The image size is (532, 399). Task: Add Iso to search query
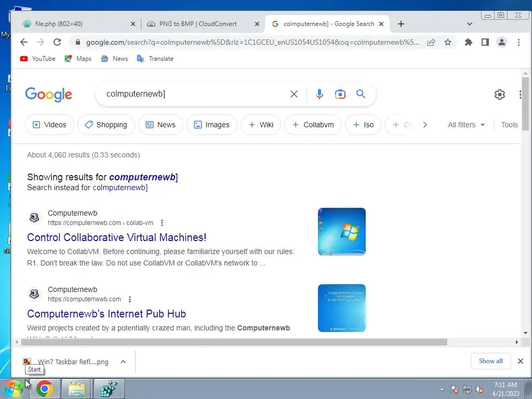coord(363,125)
